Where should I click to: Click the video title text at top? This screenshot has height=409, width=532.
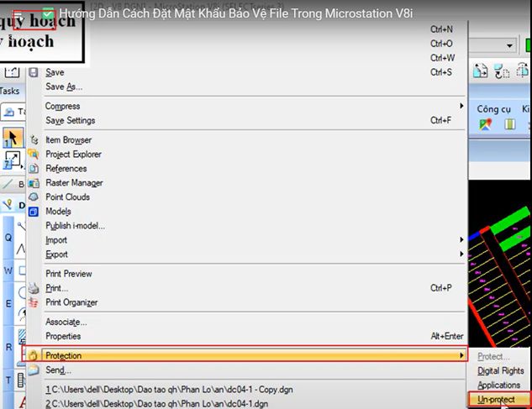coord(236,13)
